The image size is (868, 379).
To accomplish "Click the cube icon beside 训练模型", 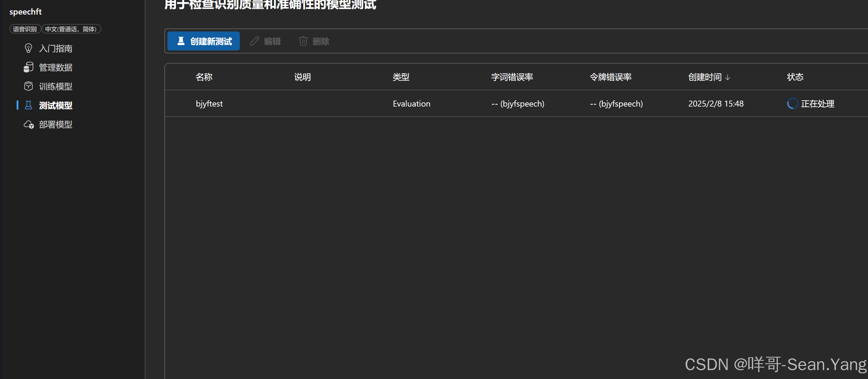I will (x=28, y=86).
